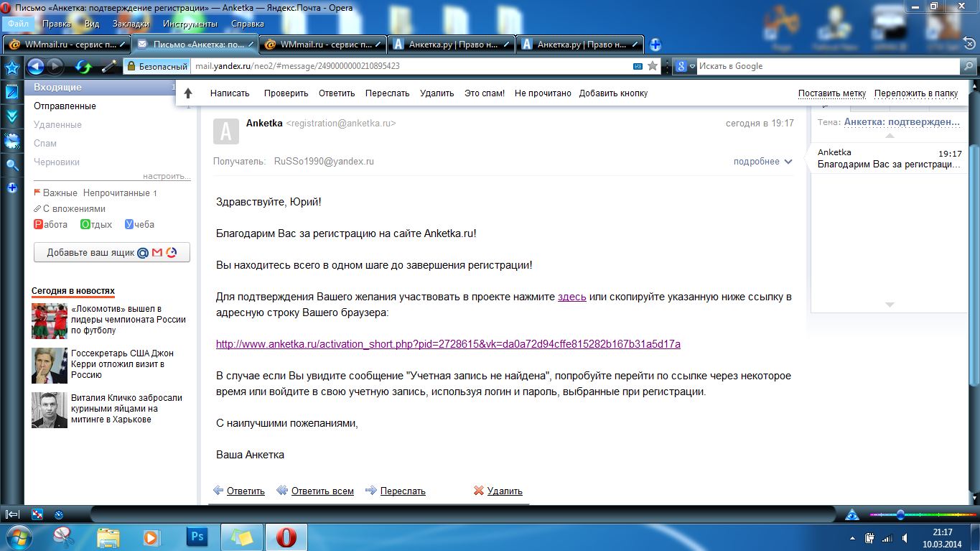The height and width of the screenshot is (551, 980).
Task: Open the Справка menu
Action: coord(248,24)
